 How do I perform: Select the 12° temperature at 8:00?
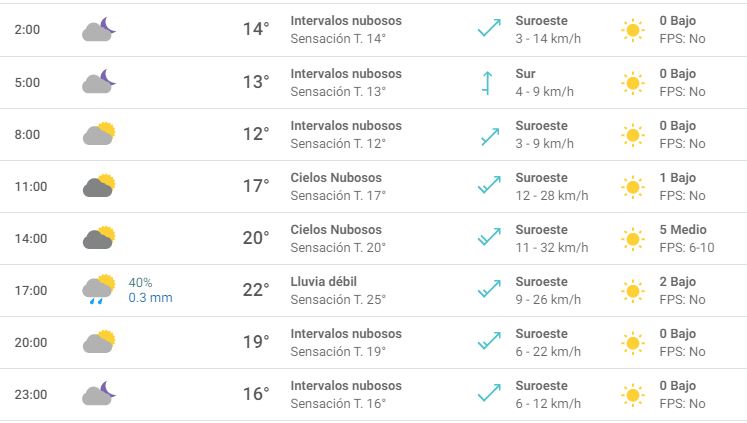coord(256,134)
